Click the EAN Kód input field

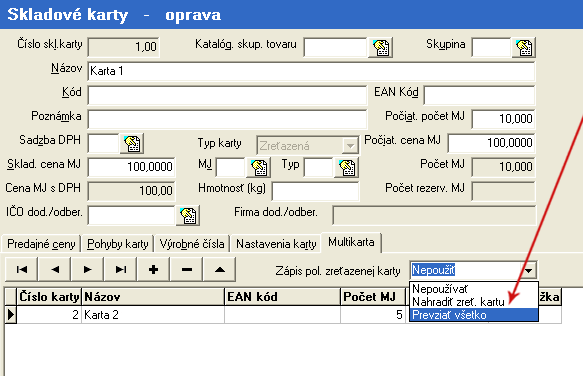pyautogui.click(x=479, y=95)
